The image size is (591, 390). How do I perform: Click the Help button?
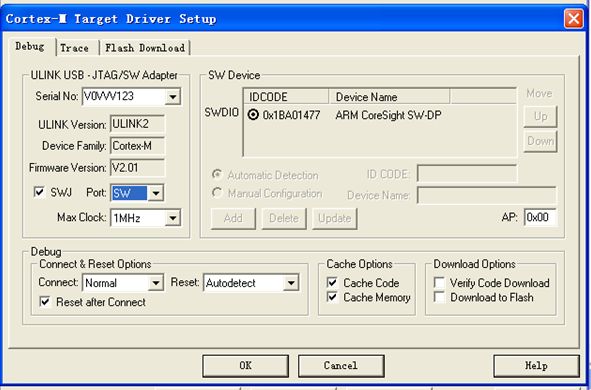pyautogui.click(x=536, y=366)
